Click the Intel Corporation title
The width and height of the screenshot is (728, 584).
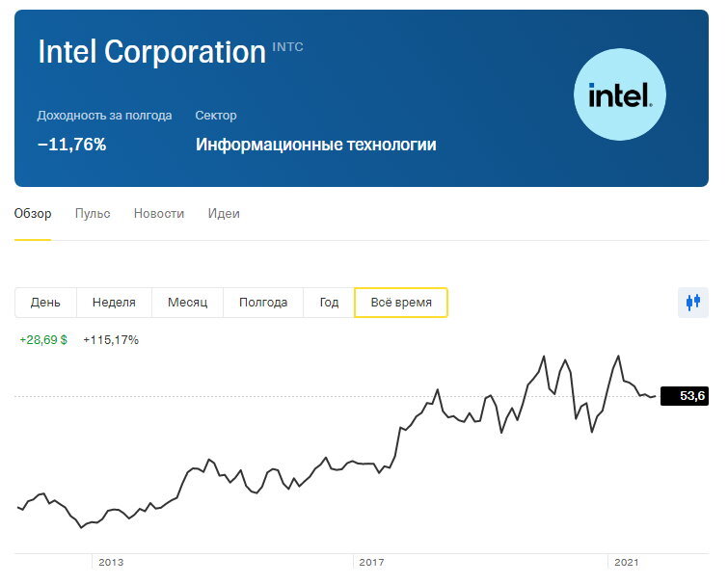(x=151, y=52)
